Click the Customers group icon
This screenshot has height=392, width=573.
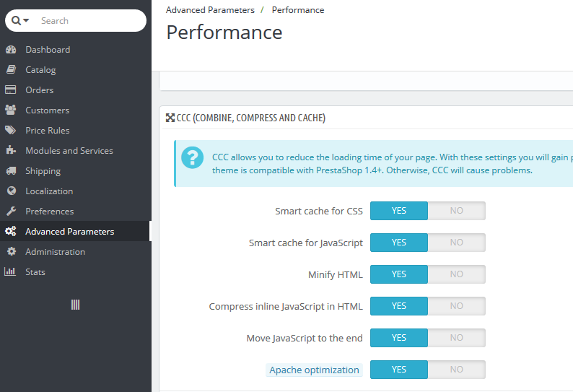point(11,110)
